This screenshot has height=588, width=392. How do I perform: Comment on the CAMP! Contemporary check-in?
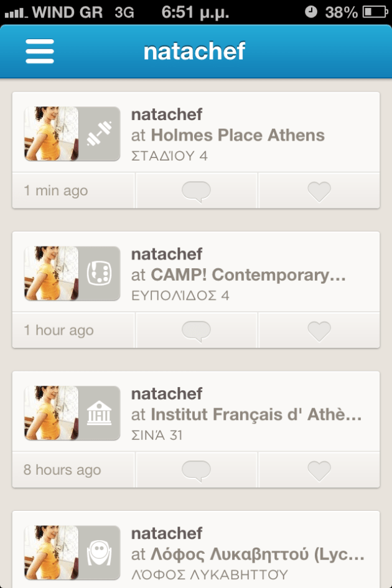point(196,330)
